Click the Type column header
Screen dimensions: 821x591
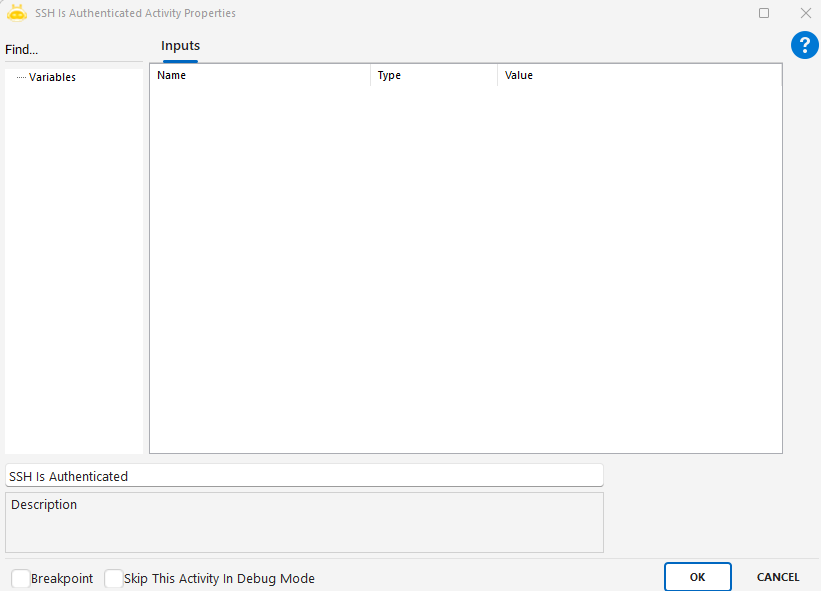(432, 76)
